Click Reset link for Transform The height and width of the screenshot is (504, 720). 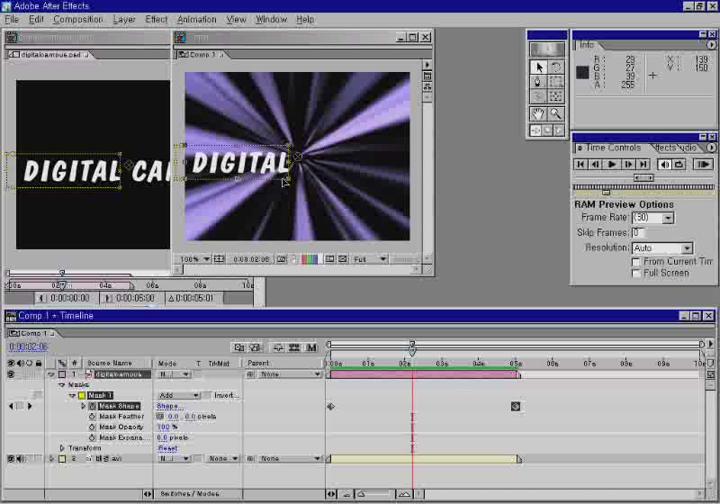168,448
